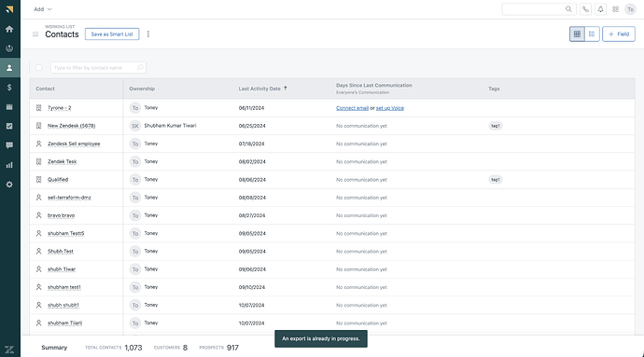The width and height of the screenshot is (644, 357).
Task: Click the export in progress notification toast
Action: (x=321, y=338)
